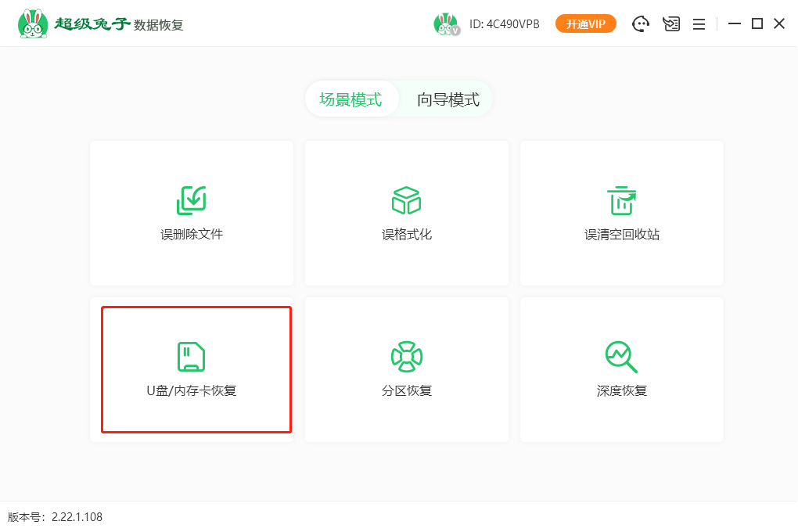Switch to 场景模式 tab
The height and width of the screenshot is (532, 798).
coord(350,99)
